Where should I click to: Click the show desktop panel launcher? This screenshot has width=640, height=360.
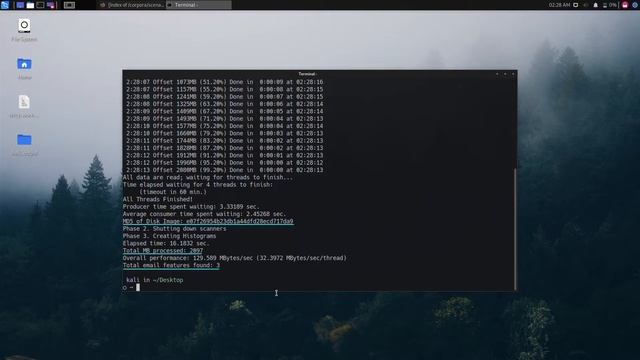point(20,5)
